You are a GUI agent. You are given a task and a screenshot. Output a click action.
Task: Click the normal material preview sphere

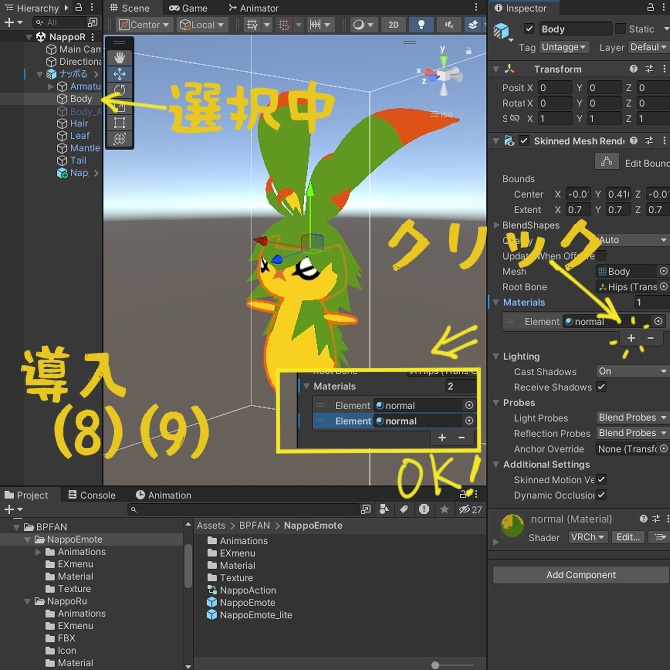pyautogui.click(x=512, y=526)
